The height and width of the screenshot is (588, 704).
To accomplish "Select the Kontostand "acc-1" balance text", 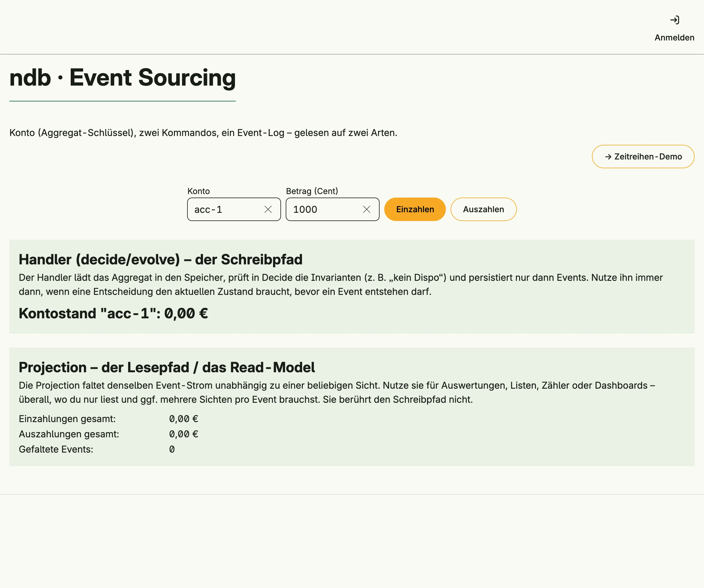I will [x=113, y=314].
